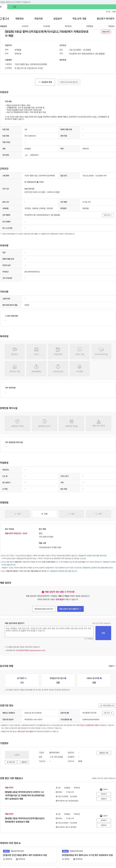
Task: Click the company LOGO thumbnail
Action: click(x=17, y=755)
